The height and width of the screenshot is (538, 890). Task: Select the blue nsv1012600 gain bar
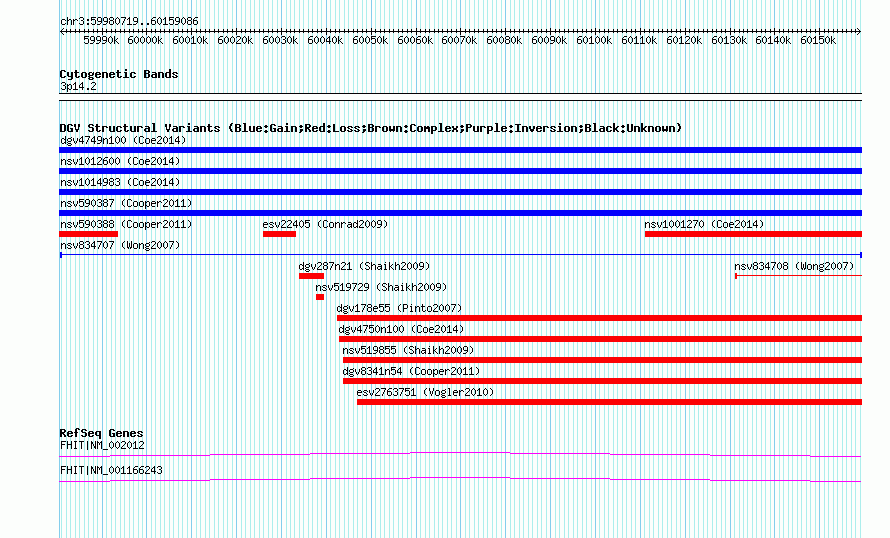(460, 171)
